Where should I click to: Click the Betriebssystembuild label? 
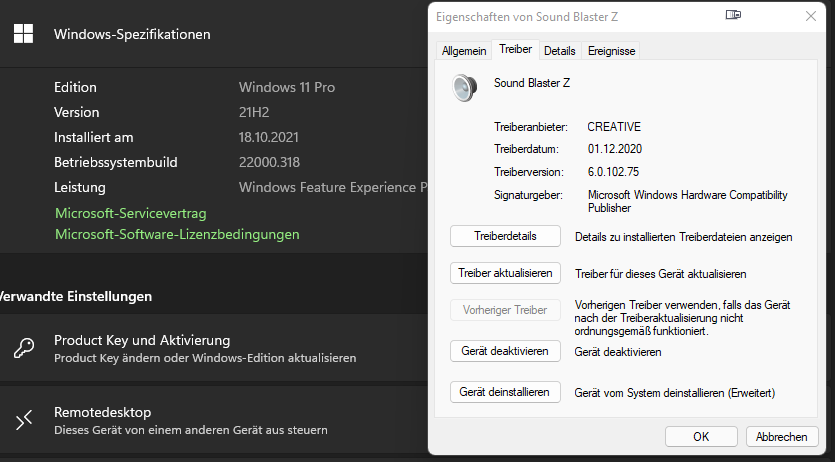pos(116,162)
